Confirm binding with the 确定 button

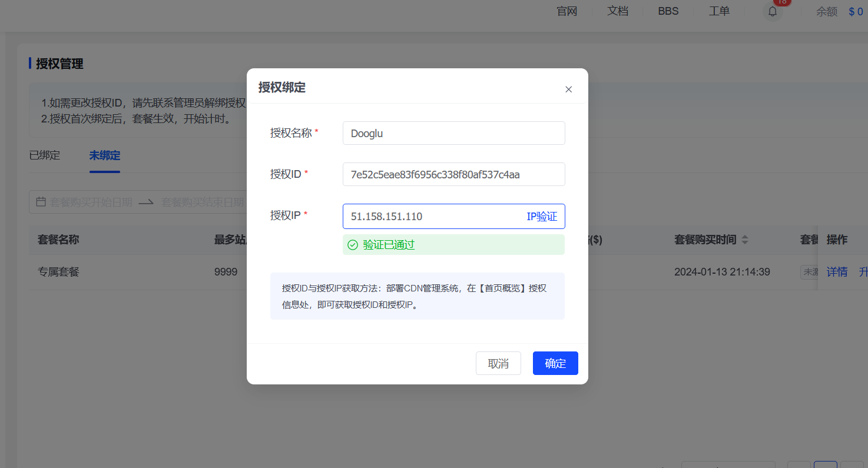coord(555,363)
